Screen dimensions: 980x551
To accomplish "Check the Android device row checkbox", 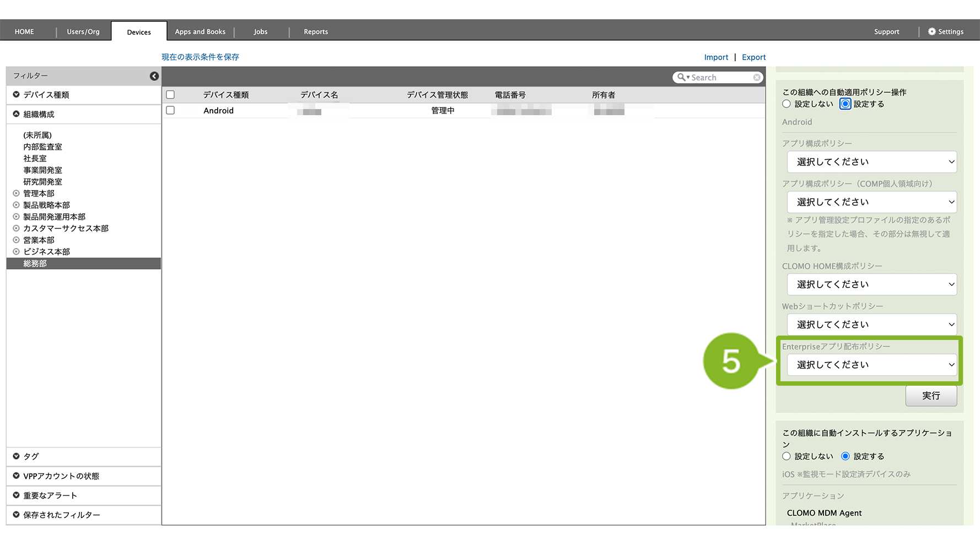I will [170, 110].
